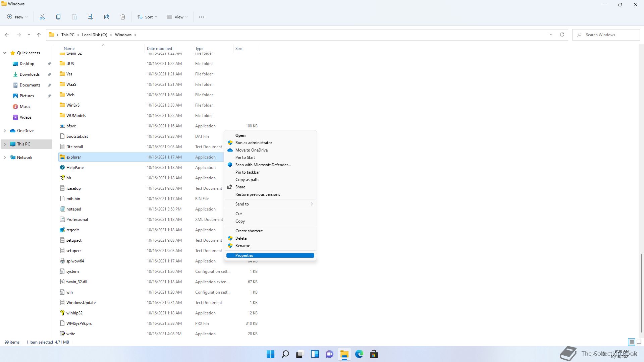This screenshot has height=362, width=644.
Task: Refresh the Windows folder view
Action: pos(562,35)
